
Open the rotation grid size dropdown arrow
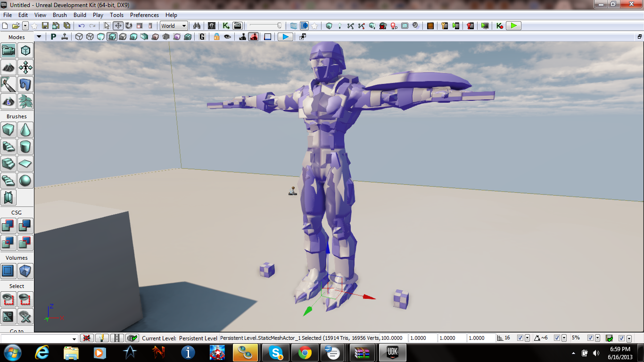(564, 338)
